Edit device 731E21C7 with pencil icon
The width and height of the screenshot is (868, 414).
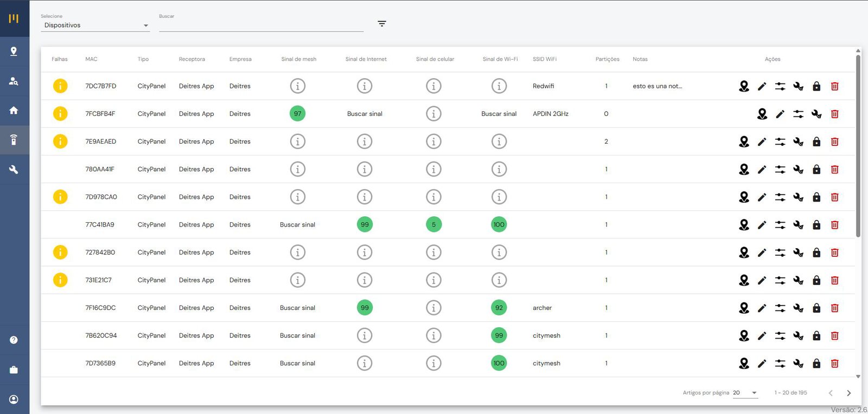coord(762,280)
